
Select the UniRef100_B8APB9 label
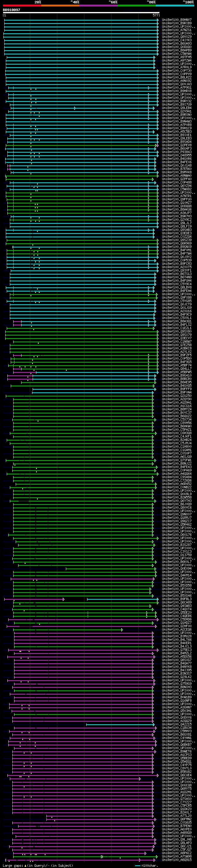177,50
